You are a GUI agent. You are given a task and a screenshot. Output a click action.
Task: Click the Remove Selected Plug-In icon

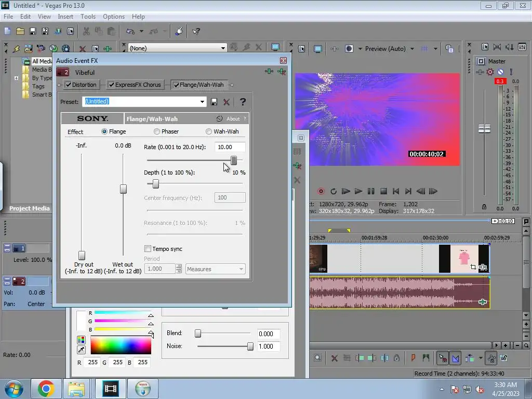(281, 71)
